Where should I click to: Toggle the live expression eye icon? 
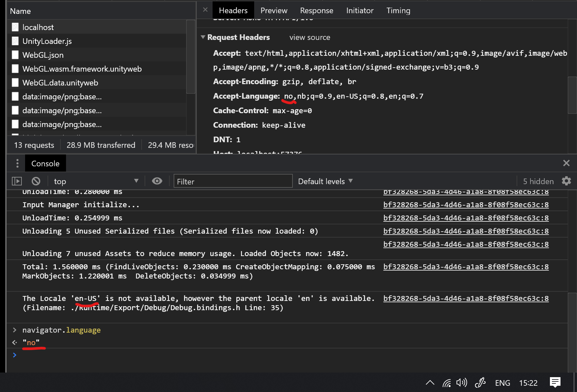pyautogui.click(x=157, y=181)
